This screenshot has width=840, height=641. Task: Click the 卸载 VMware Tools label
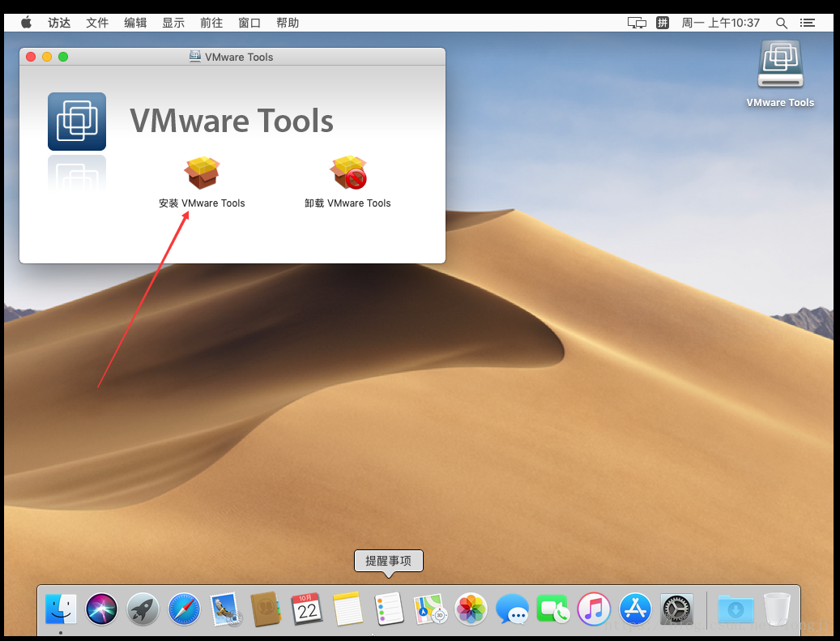pos(348,203)
